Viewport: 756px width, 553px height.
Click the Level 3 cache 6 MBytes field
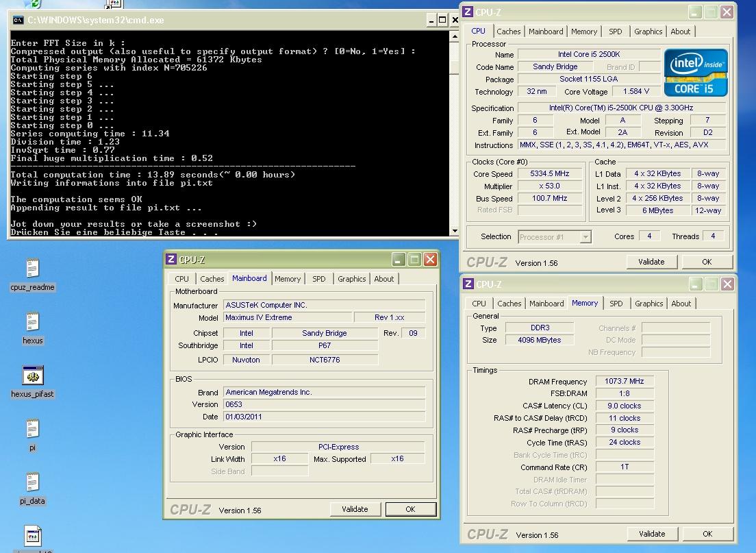coord(657,210)
